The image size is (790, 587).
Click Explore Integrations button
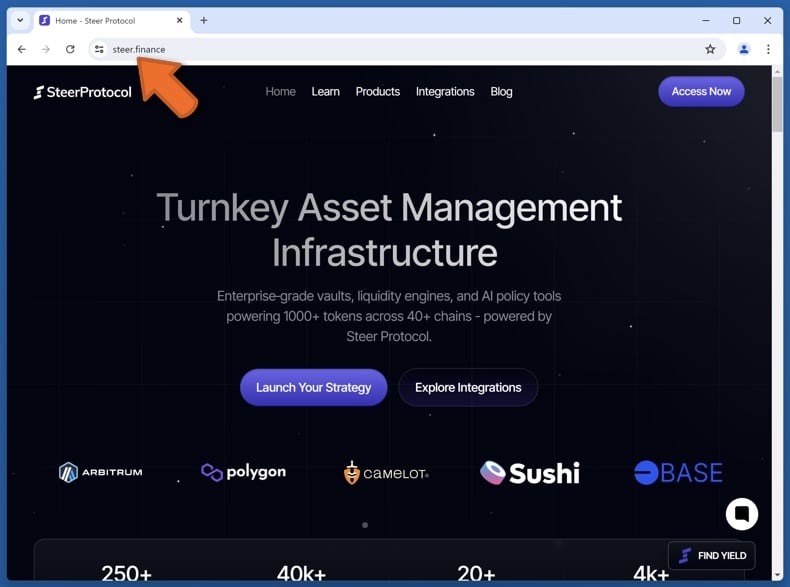pos(468,387)
